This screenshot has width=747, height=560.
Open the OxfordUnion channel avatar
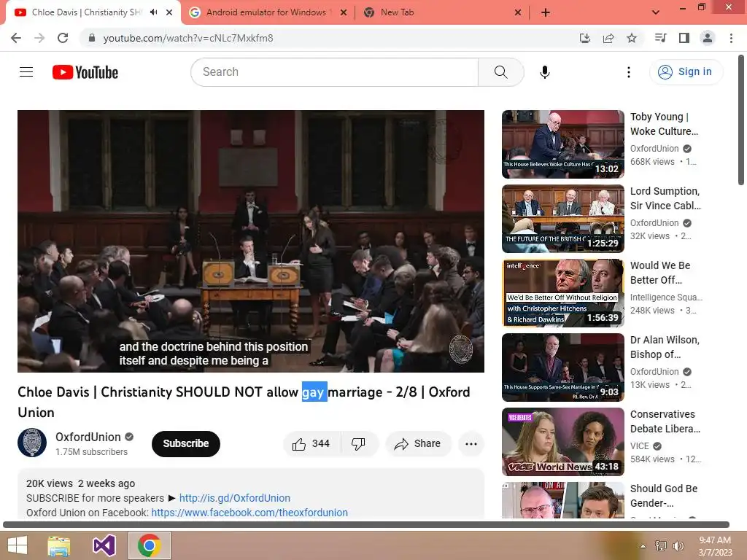[32, 443]
